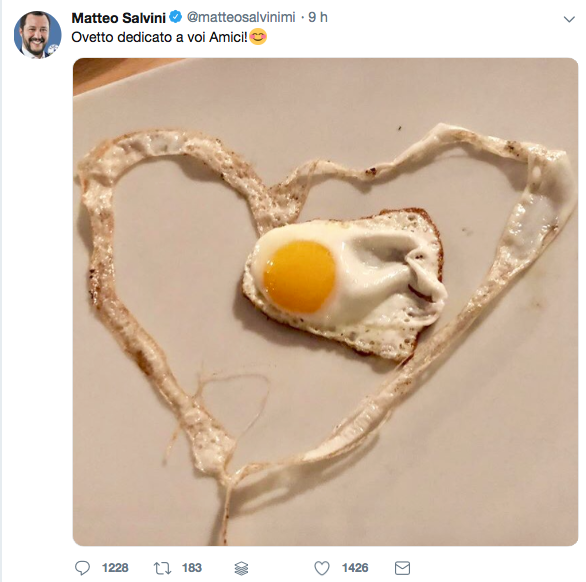The width and height of the screenshot is (586, 582).
Task: Click the reply speech bubble icon
Action: pyautogui.click(x=82, y=567)
